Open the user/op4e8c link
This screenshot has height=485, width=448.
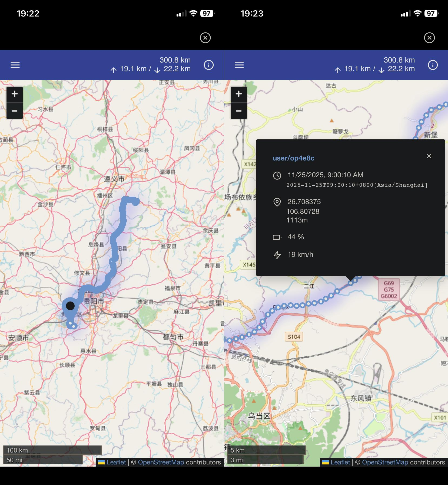(x=294, y=158)
